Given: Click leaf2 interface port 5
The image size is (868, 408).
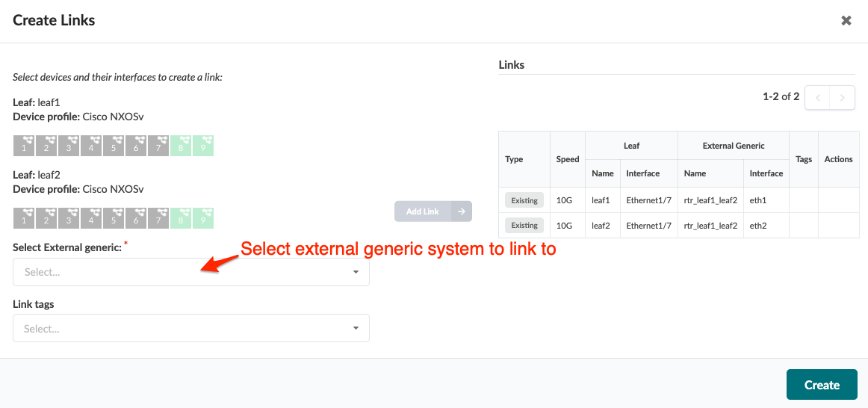Looking at the screenshot, I should [114, 217].
